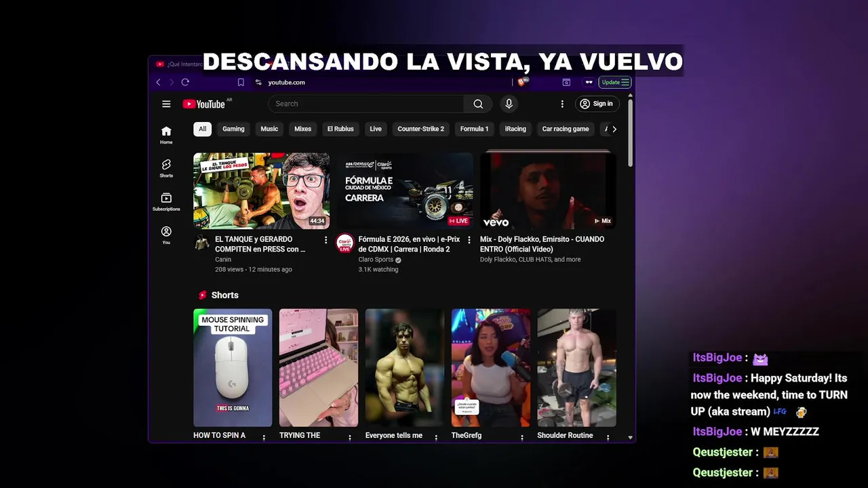Click the green Update button in browser
Image resolution: width=868 pixels, height=488 pixels.
[615, 82]
